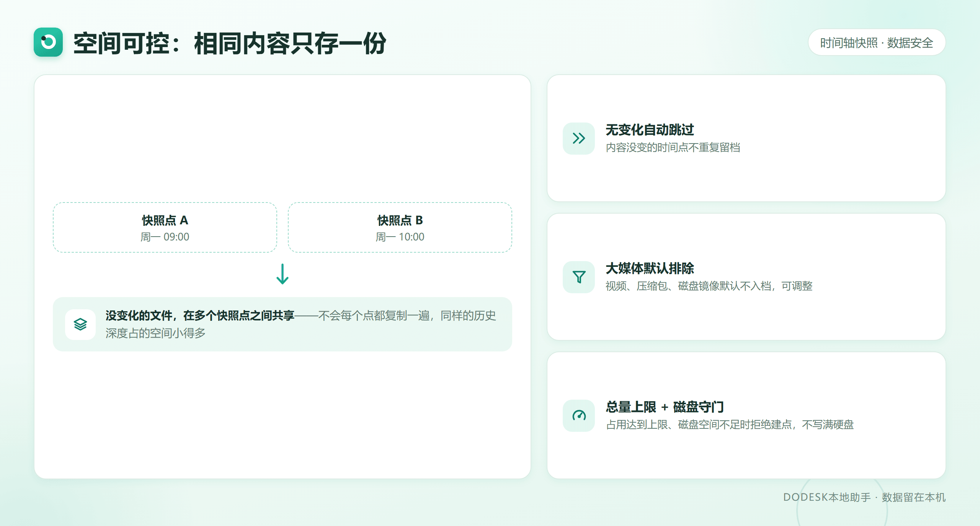Screen dimensions: 980x526
Task: Click the 无变化自动跳过 heading
Action: tap(650, 130)
